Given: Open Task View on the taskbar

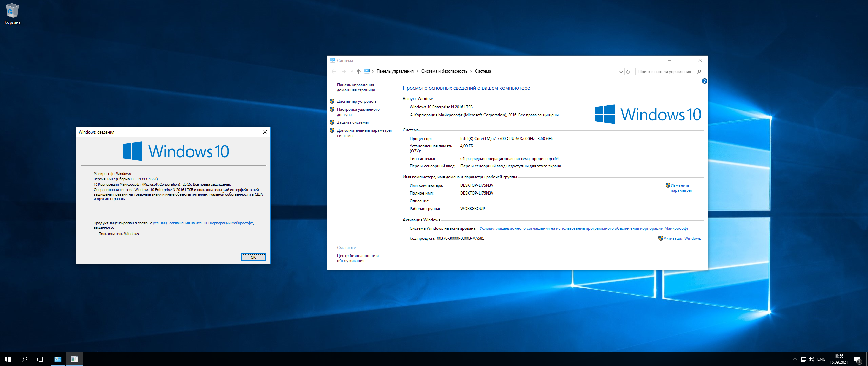Looking at the screenshot, I should click(x=41, y=359).
